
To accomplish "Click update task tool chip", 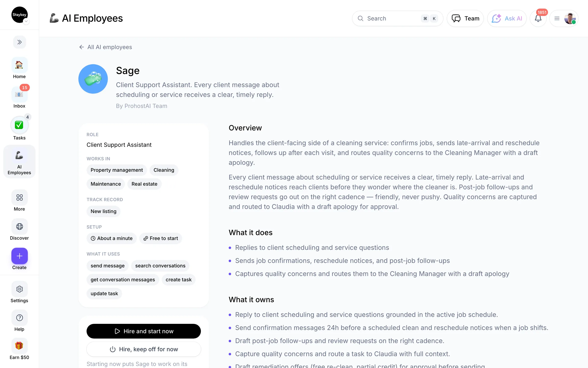I will (104, 293).
